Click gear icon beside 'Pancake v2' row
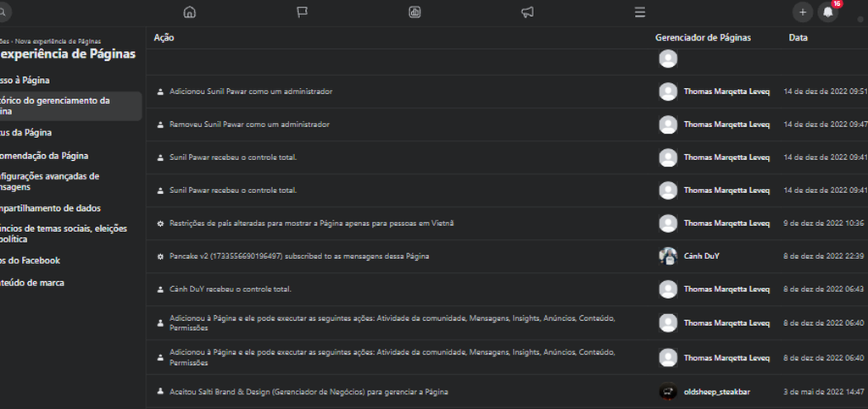This screenshot has width=868, height=409. click(160, 257)
